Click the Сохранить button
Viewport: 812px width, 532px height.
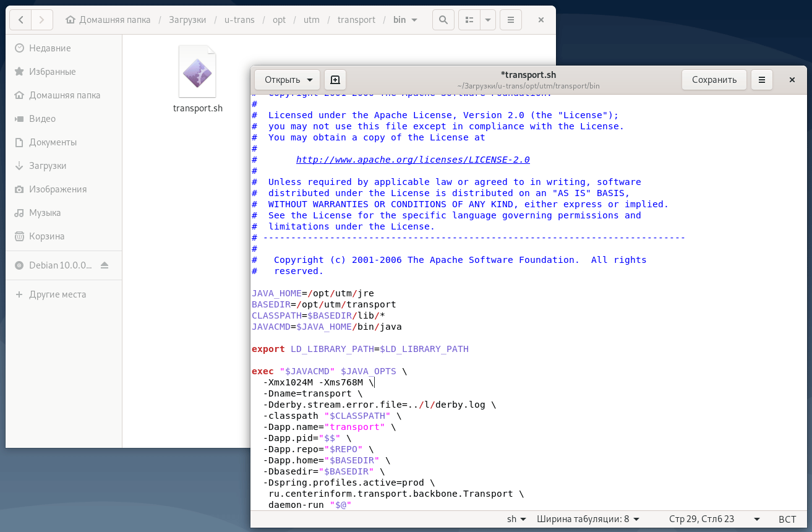click(x=714, y=80)
